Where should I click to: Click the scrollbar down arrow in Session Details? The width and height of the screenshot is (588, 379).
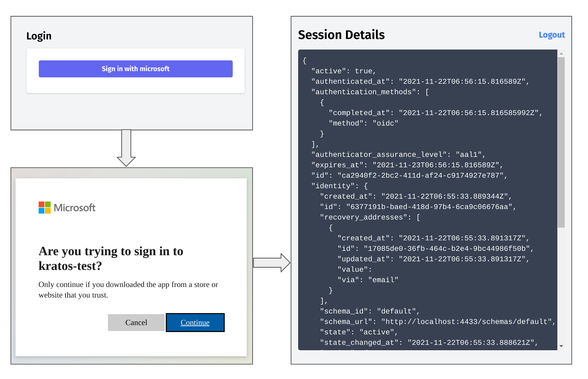click(561, 346)
